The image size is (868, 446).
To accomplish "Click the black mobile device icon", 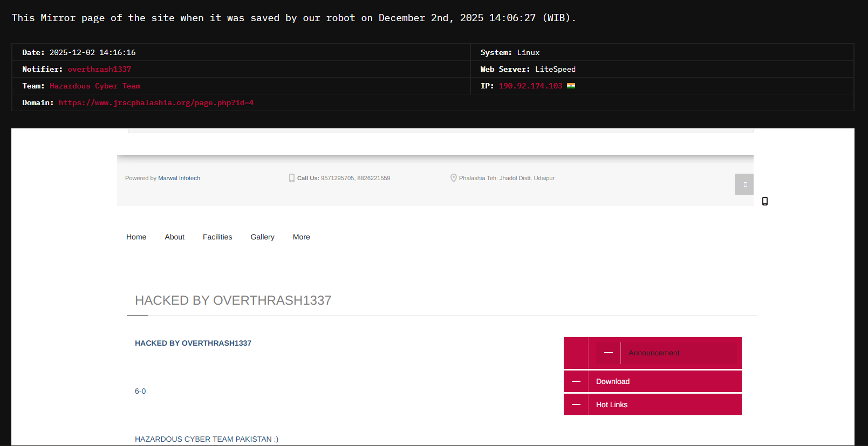I will [764, 201].
